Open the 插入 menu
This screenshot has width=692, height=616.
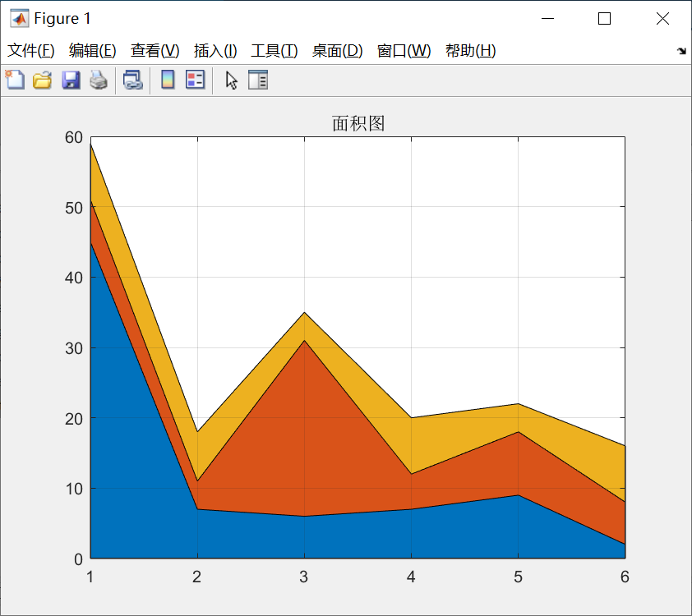[x=214, y=50]
